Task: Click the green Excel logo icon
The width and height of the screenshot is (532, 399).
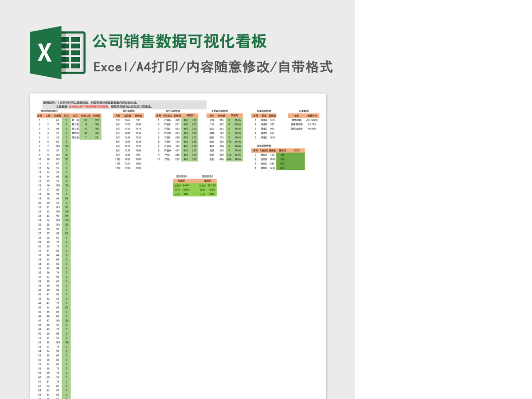Action: point(58,52)
